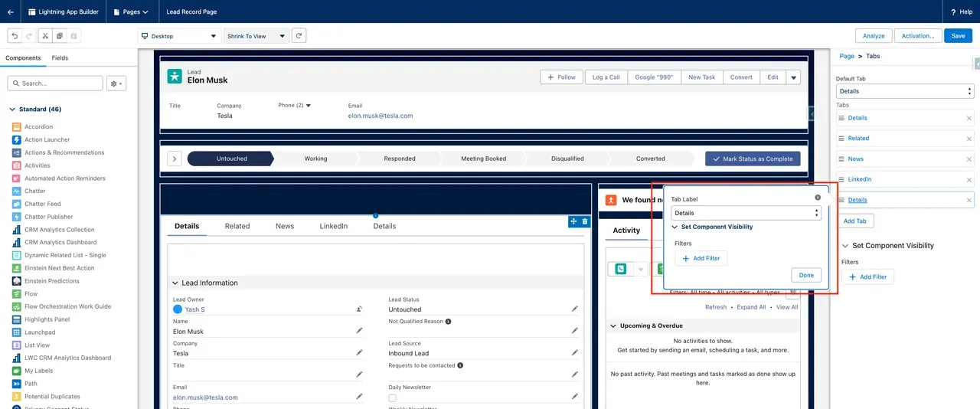Click the Activation button
Image resolution: width=980 pixels, height=409 pixels.
(x=917, y=36)
